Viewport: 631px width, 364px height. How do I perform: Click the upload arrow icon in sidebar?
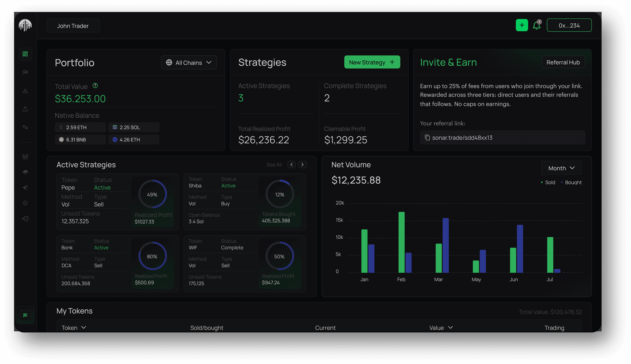pos(25,109)
